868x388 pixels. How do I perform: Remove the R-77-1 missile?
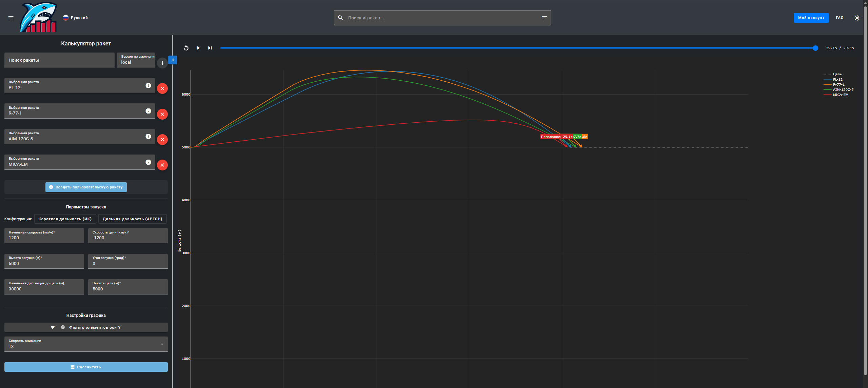tap(162, 114)
